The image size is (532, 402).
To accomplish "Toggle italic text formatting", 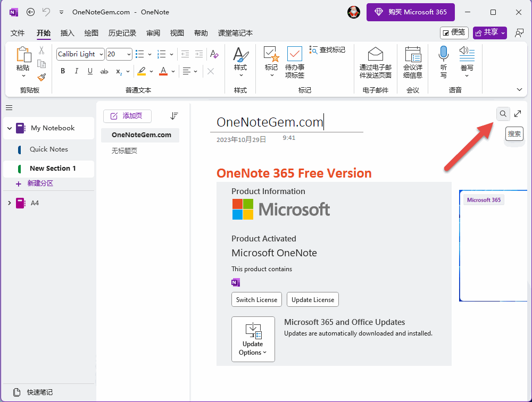I will (76, 71).
